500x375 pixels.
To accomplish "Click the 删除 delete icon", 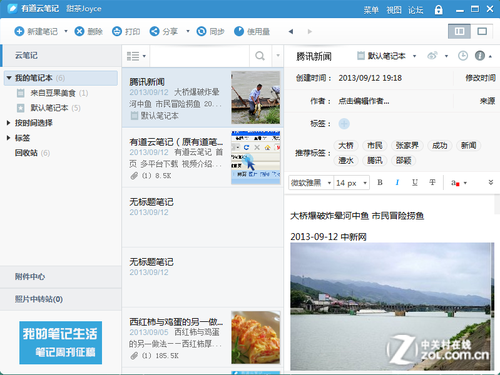I will click(x=79, y=31).
